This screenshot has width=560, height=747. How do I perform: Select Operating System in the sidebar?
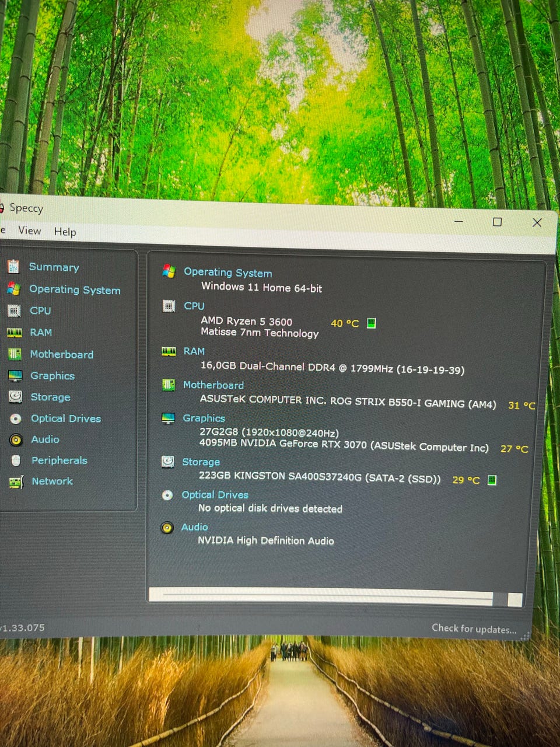[75, 289]
